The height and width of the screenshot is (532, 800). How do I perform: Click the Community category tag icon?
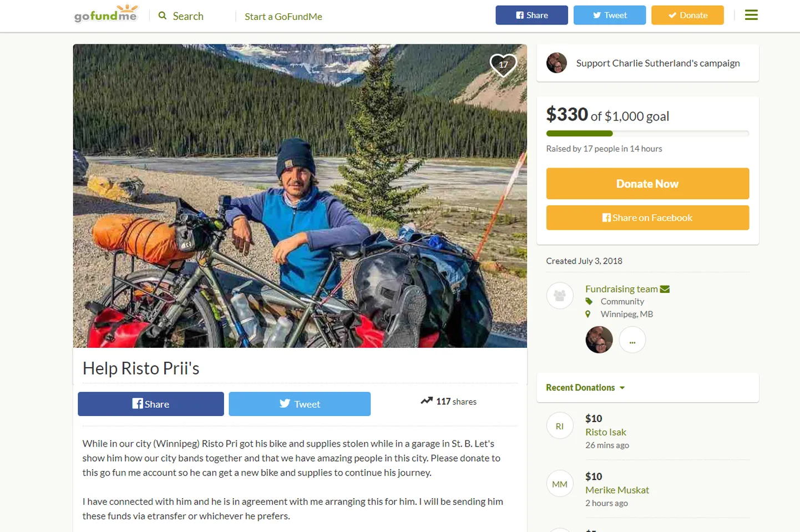589,301
